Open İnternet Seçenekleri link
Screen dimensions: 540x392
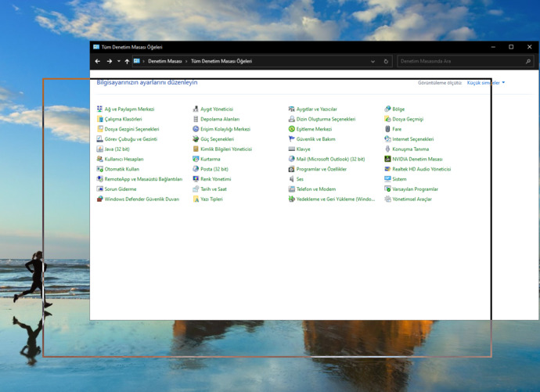coord(413,139)
